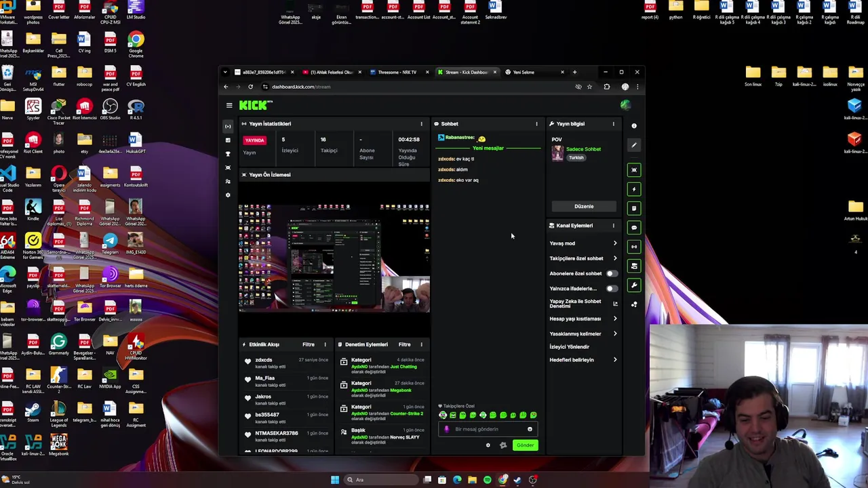Open Filtre in Denetim Eylemleri

pyautogui.click(x=404, y=344)
